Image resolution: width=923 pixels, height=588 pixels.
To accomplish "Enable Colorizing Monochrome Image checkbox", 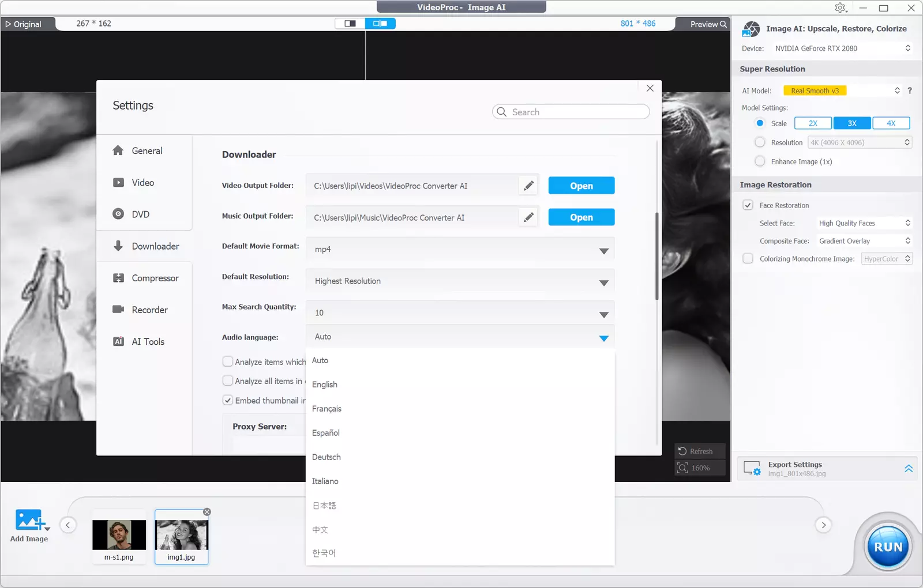I will (748, 259).
